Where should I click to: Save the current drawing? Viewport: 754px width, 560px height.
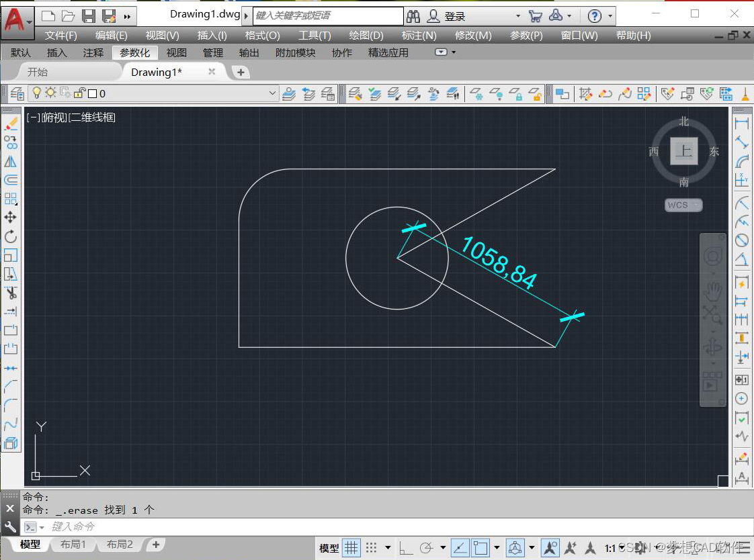tap(89, 16)
